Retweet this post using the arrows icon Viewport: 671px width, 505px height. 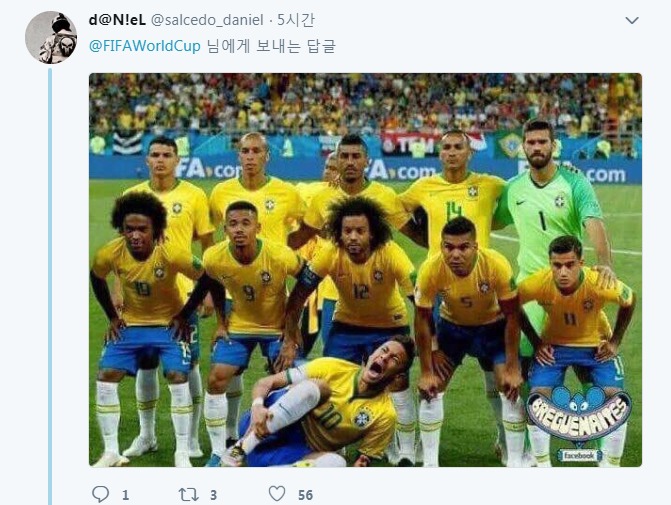click(x=188, y=495)
